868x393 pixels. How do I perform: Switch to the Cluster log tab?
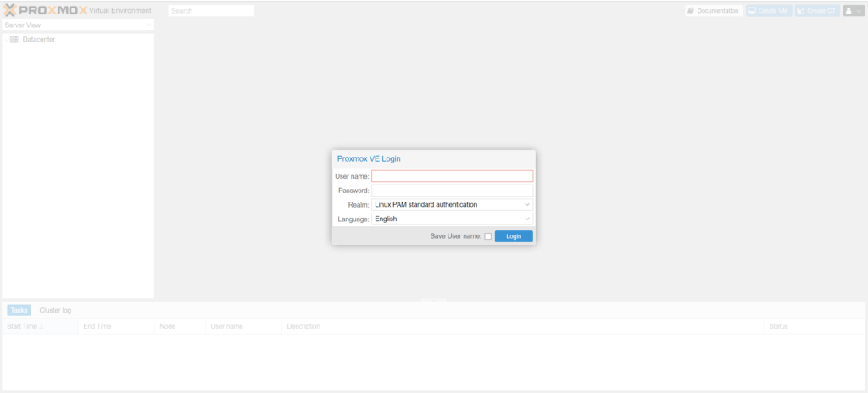[55, 310]
